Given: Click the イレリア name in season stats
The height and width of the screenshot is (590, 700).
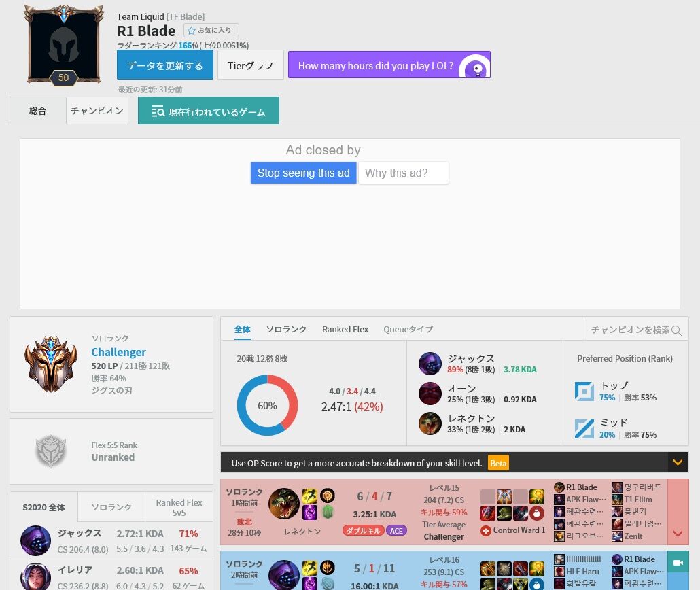Looking at the screenshot, I should point(75,570).
